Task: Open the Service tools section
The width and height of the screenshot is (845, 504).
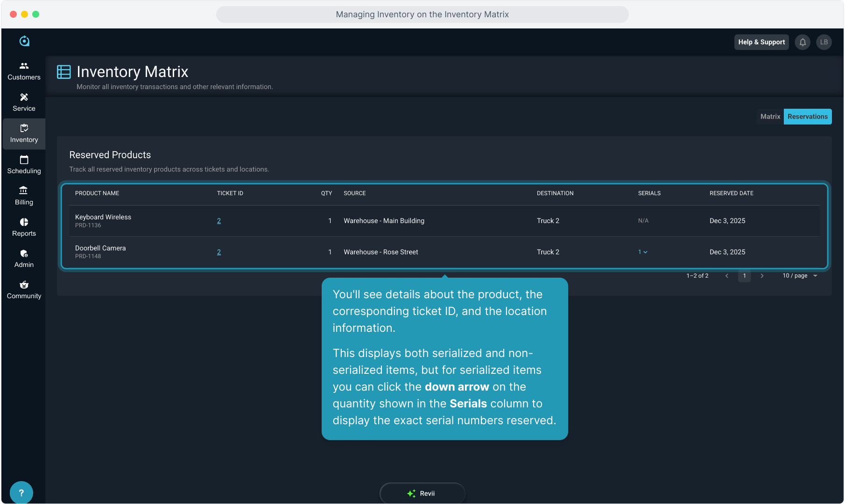Action: click(x=24, y=102)
